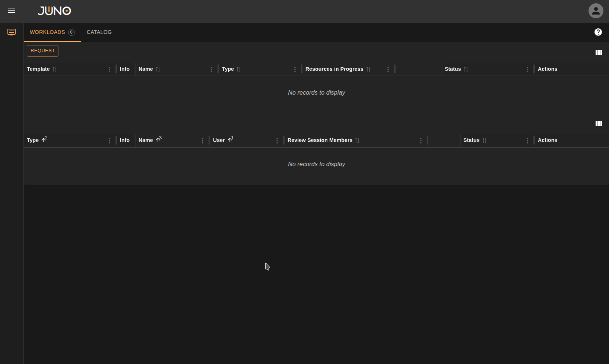Open the User column options menu
Screen dimensions: 609x364
(277, 140)
